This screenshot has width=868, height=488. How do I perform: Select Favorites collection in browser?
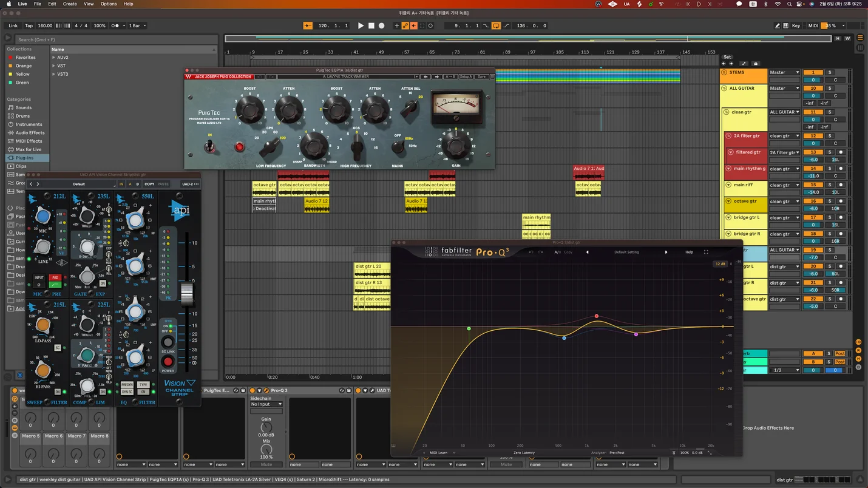tap(25, 58)
